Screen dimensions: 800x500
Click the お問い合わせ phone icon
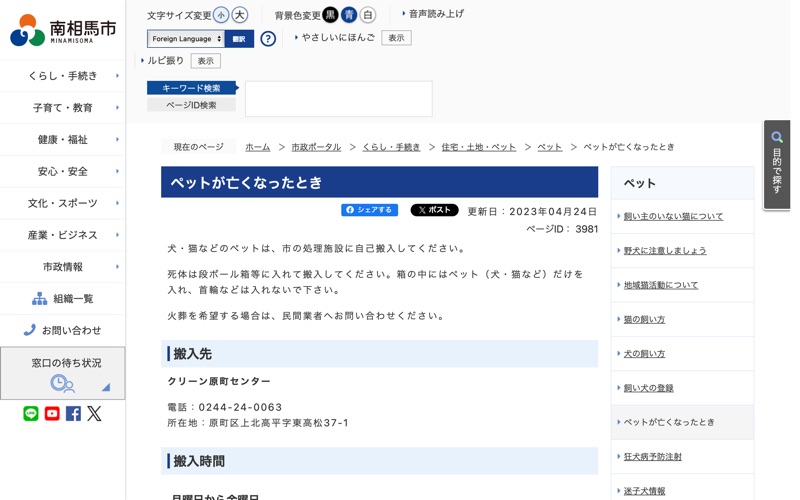tap(30, 330)
